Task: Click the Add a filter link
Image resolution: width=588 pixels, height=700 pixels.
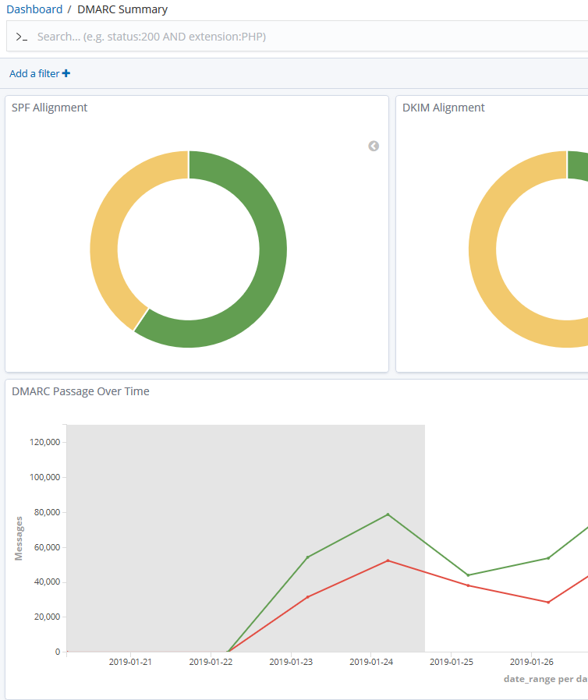Action: 34,73
